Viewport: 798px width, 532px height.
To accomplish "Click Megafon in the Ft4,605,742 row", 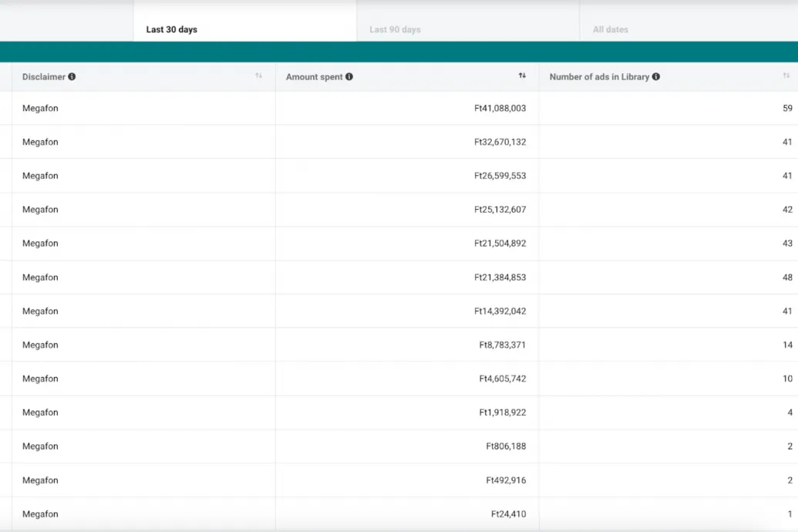I will tap(40, 379).
